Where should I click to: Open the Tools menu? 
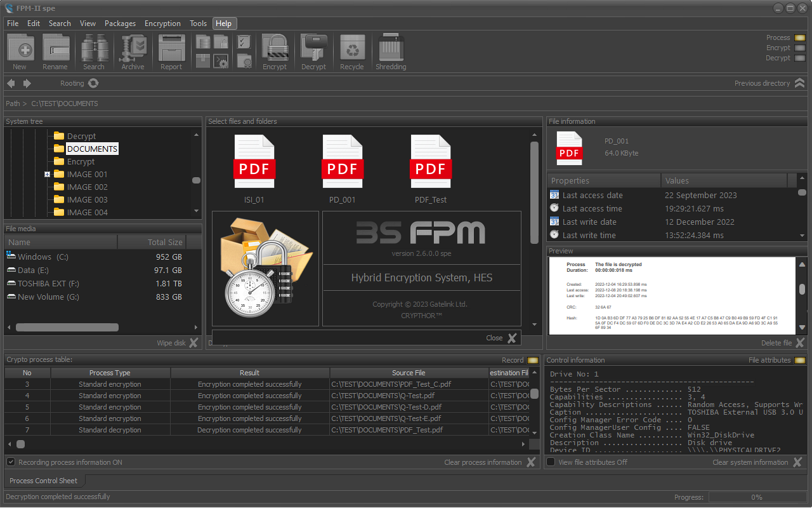[198, 23]
